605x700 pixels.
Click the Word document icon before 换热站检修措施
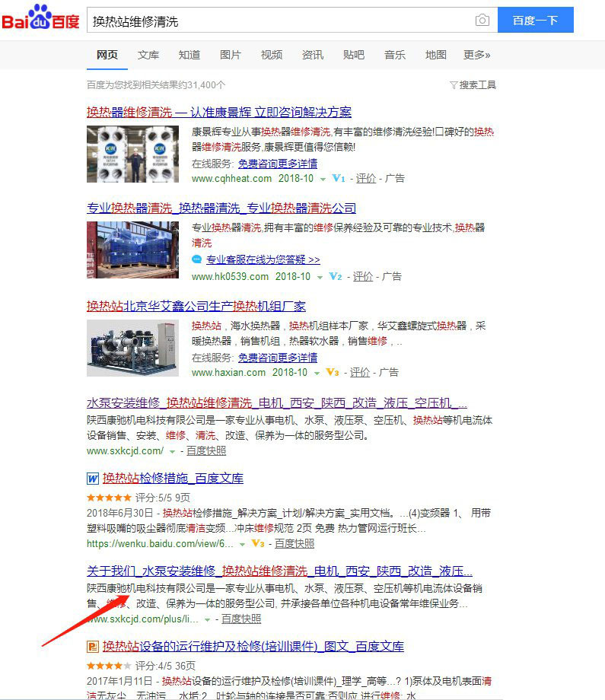click(92, 479)
